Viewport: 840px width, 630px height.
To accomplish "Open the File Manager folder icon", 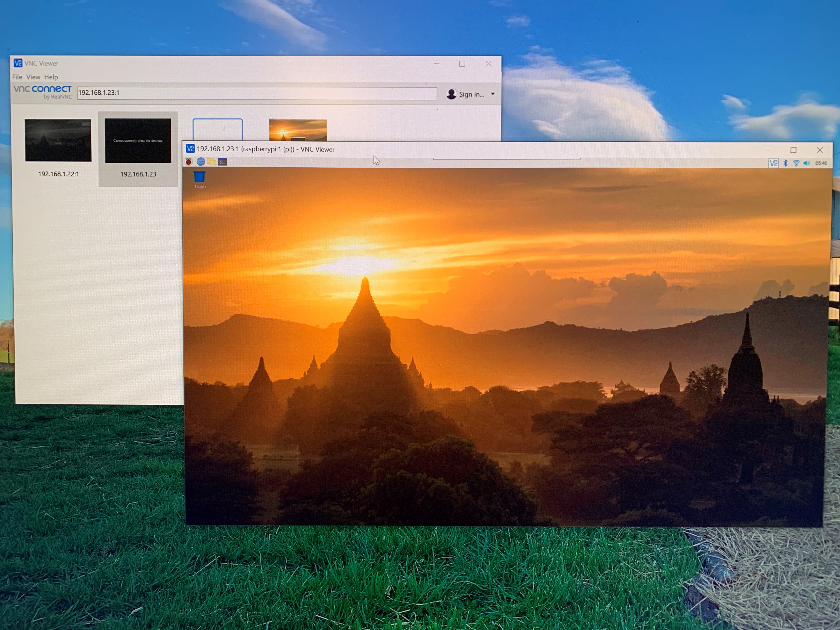I will 212,162.
